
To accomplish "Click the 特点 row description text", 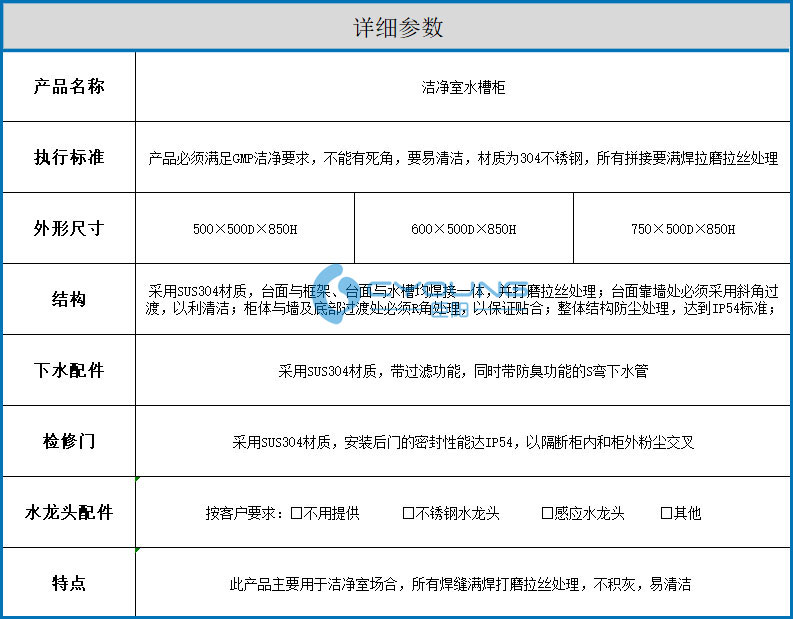I will pyautogui.click(x=460, y=584).
